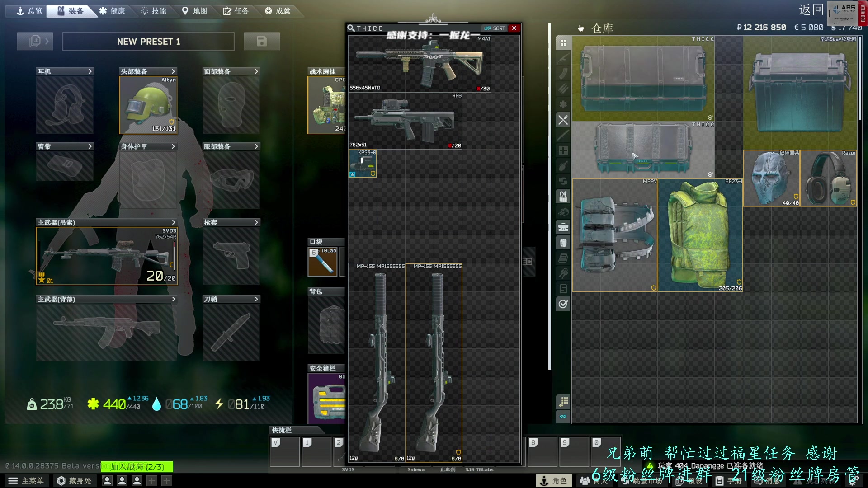Filter stash by food (fork and knife)

coord(563,120)
